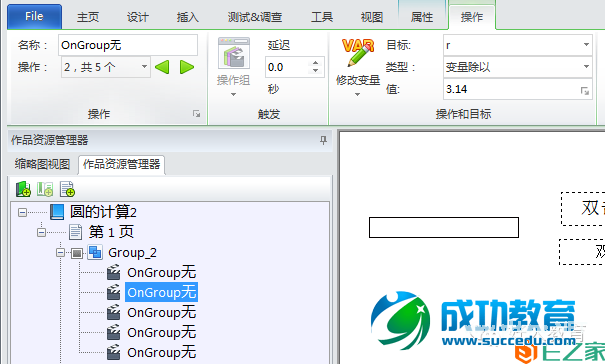
Task: Open the 操作 dropdown showing 2, 共 5 个
Action: pyautogui.click(x=105, y=67)
